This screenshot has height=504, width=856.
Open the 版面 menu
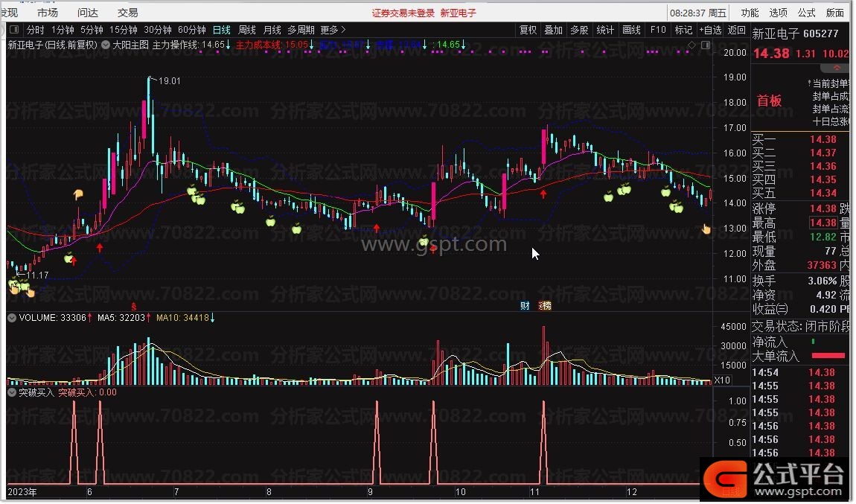[835, 13]
